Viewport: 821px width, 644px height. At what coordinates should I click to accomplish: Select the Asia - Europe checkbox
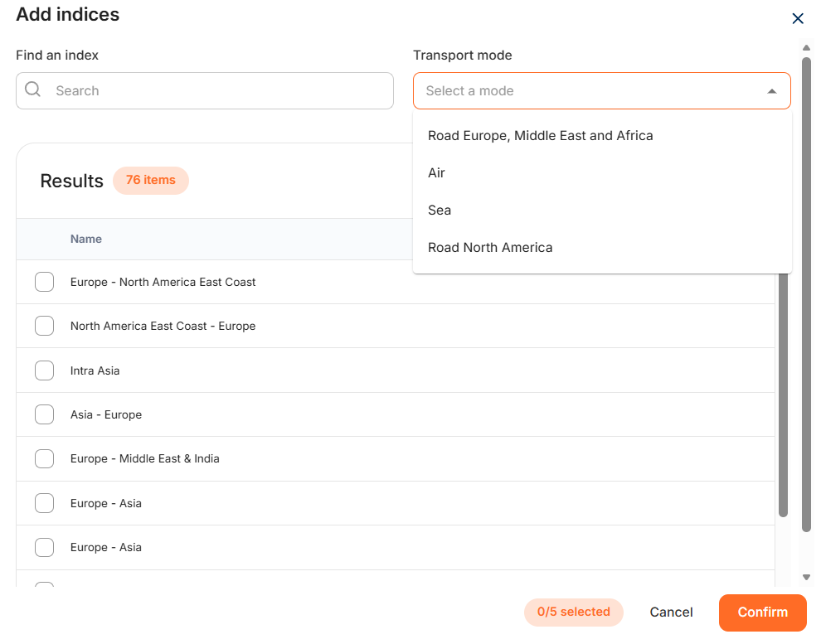click(x=45, y=414)
